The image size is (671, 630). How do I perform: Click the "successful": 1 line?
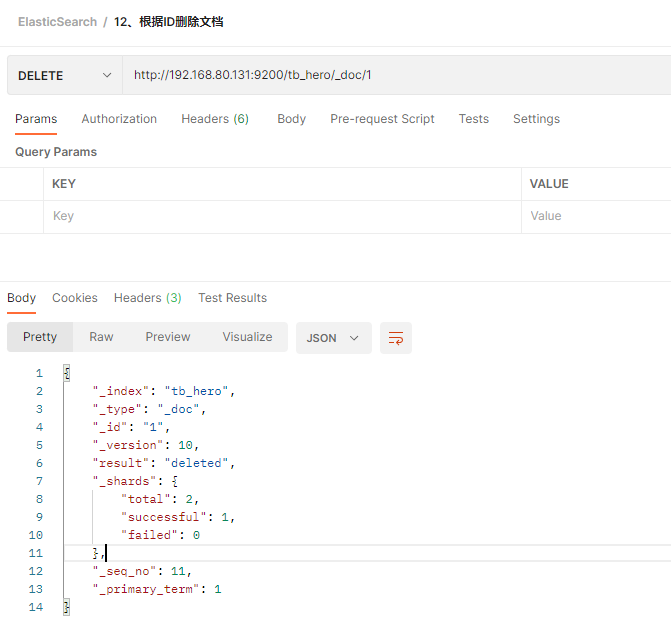click(x=178, y=517)
